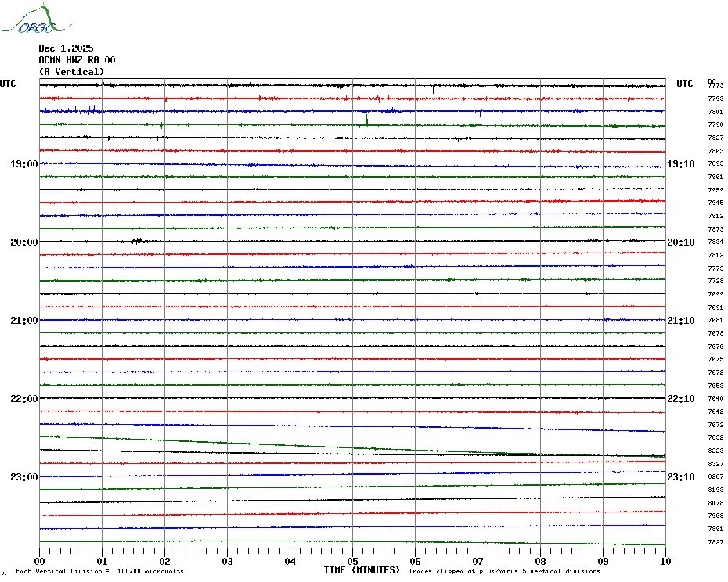Screen dimensions: 728x582
Task: Click the "Traces clipped at plus/minus 5" note
Action: tap(504, 571)
